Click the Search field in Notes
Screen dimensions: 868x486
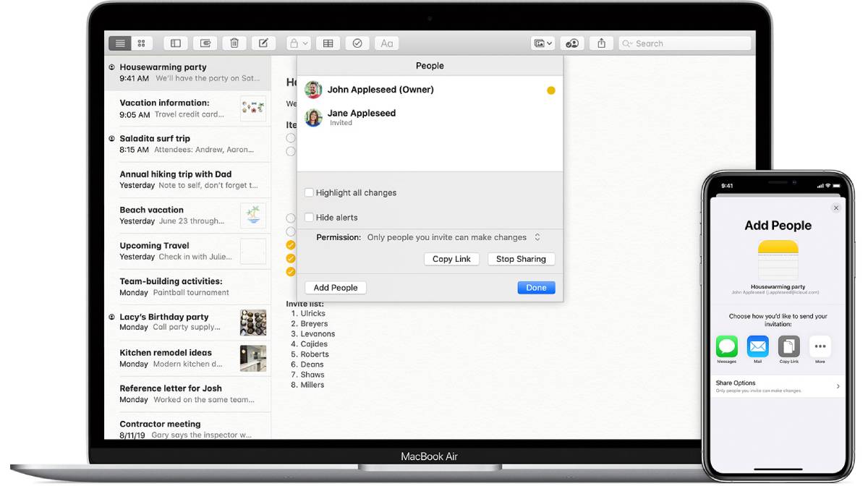coord(685,43)
